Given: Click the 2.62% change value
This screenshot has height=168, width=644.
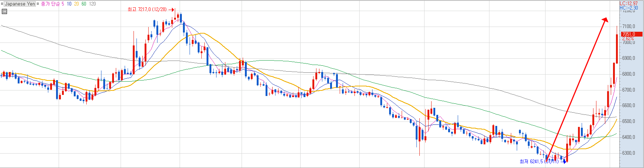Looking at the screenshot, I should pyautogui.click(x=628, y=38).
